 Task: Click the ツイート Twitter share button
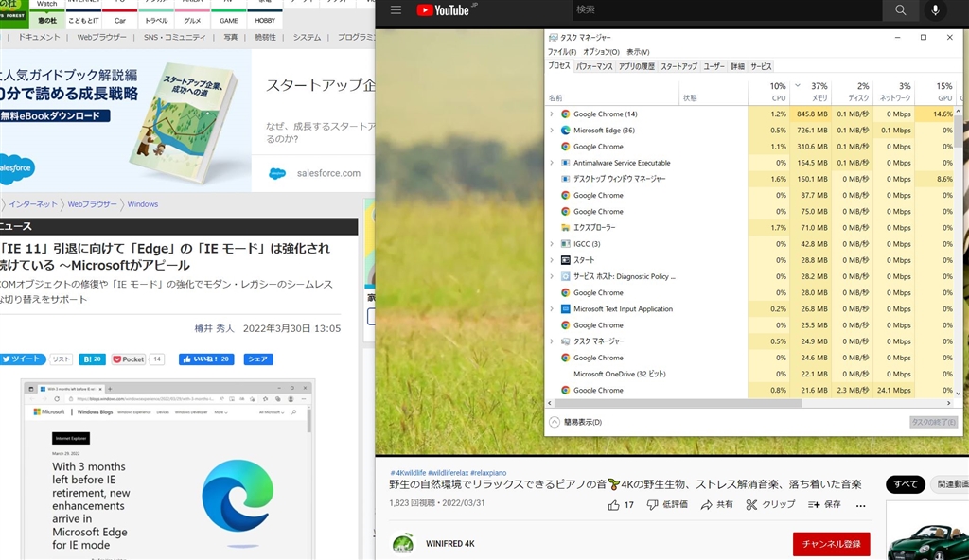(x=22, y=359)
